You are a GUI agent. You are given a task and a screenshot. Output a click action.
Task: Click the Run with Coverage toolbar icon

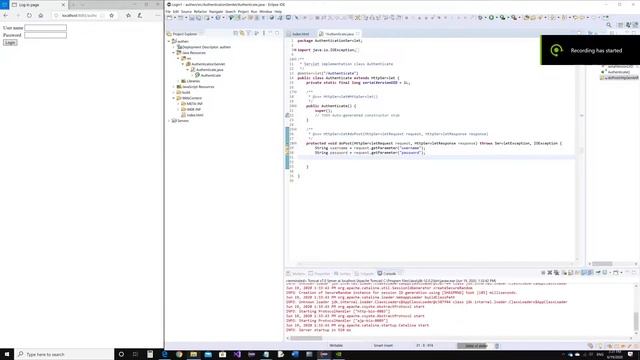click(502, 18)
